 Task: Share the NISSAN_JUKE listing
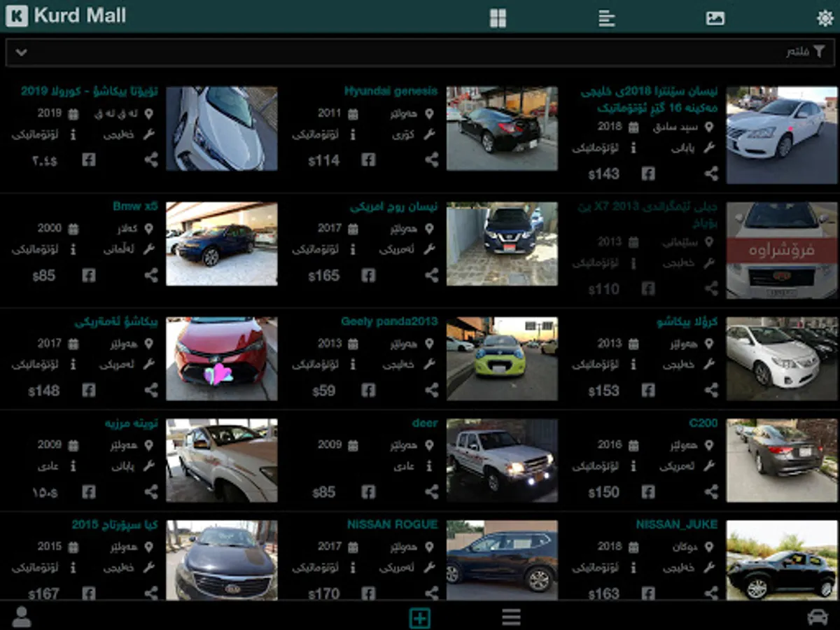click(712, 593)
